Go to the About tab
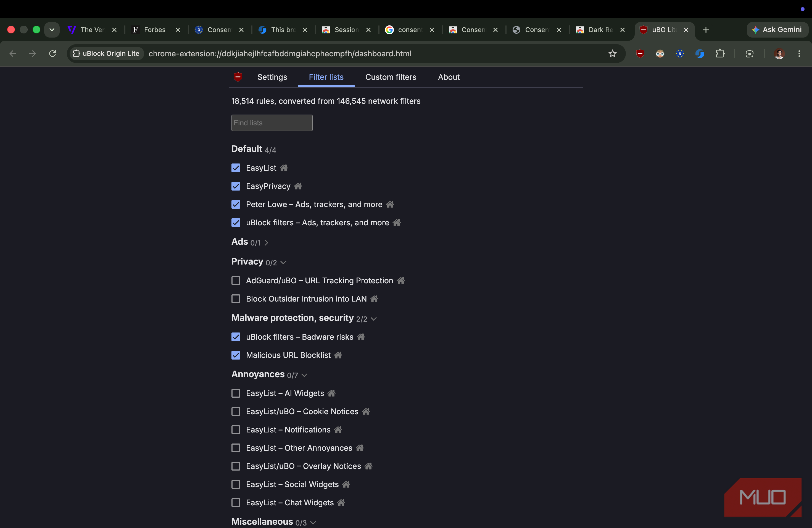812x528 pixels. coord(449,77)
